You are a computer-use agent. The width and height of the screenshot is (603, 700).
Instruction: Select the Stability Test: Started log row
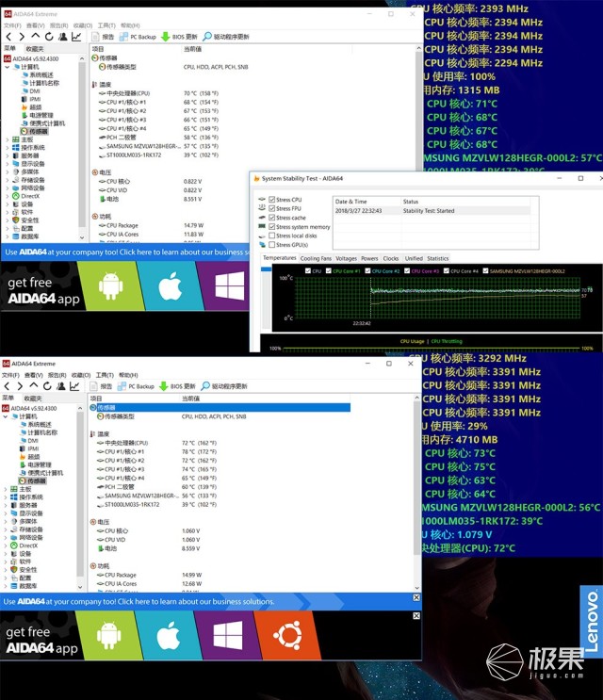click(432, 211)
